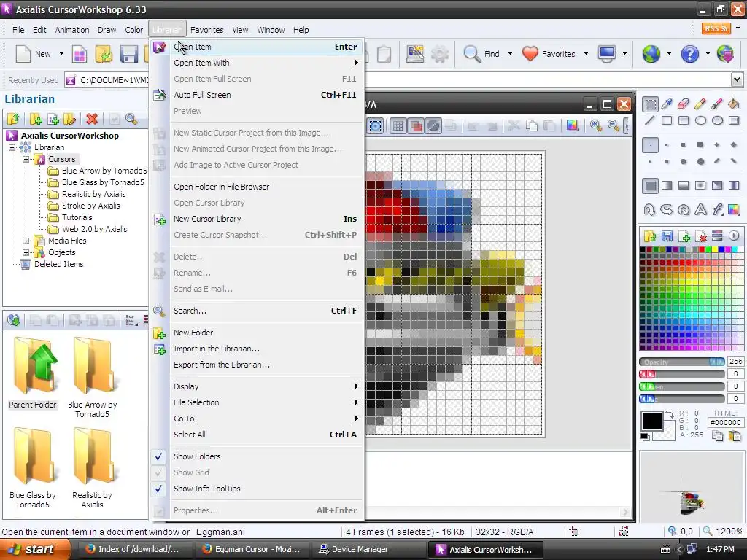Select Deleted Items in the tree
The image size is (747, 560).
(x=58, y=264)
